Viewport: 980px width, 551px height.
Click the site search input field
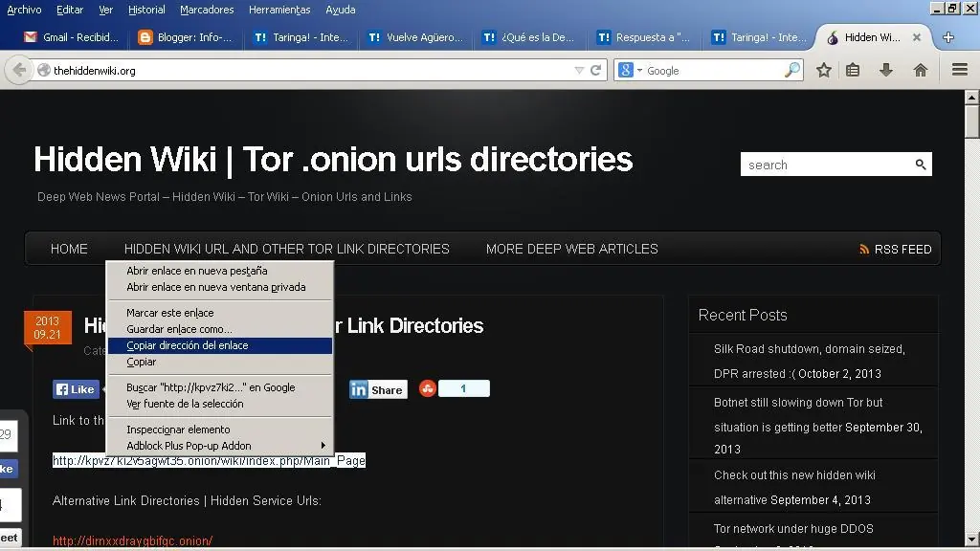(826, 165)
